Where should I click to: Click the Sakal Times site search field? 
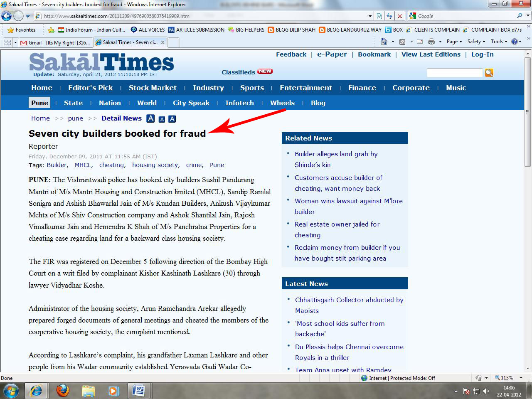[x=454, y=73]
